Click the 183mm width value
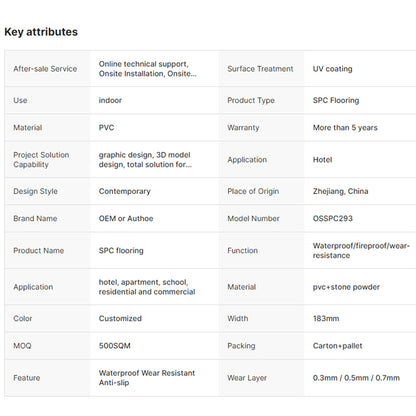Screen dimensions: 416x416 click(326, 319)
